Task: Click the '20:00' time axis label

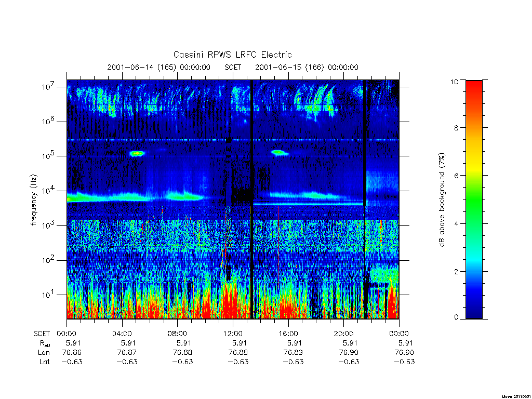Action: click(344, 334)
